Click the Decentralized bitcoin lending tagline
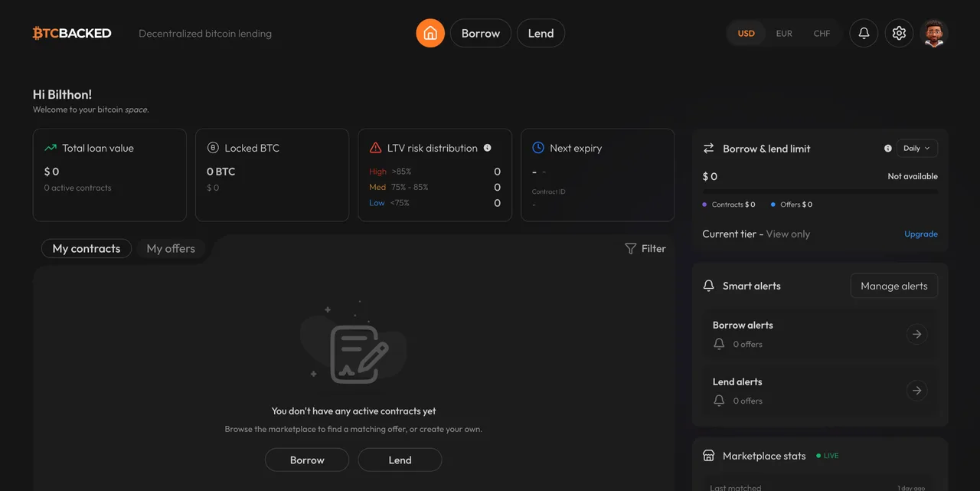This screenshot has height=491, width=980. pos(205,34)
